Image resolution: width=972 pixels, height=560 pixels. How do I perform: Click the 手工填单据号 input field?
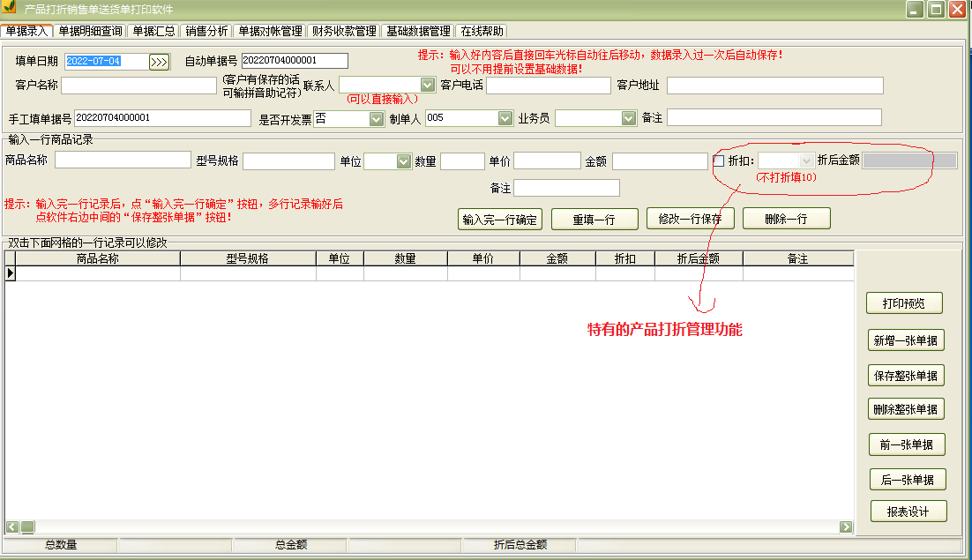pyautogui.click(x=162, y=117)
